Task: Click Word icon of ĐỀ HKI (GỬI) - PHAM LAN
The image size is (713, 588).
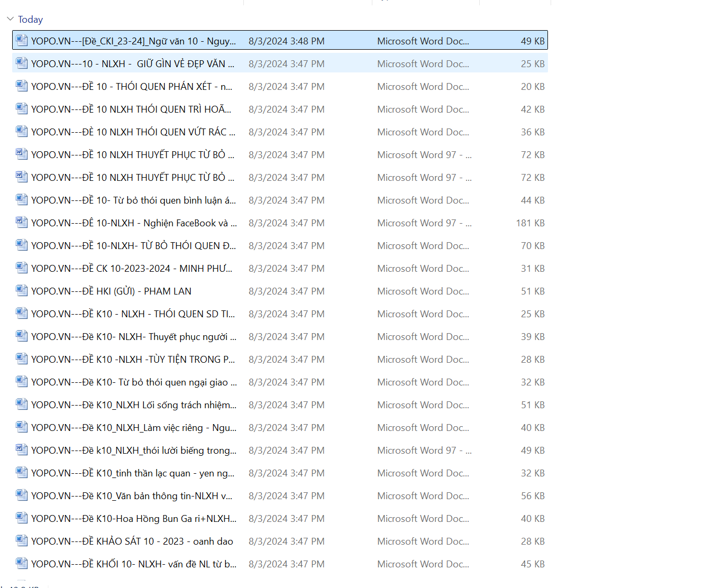Action: coord(22,290)
